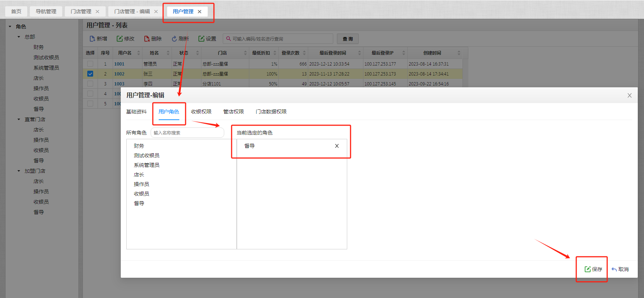Image resolution: width=644 pixels, height=298 pixels.
Task: Sort by 姓名 column arrows
Action: [168, 53]
